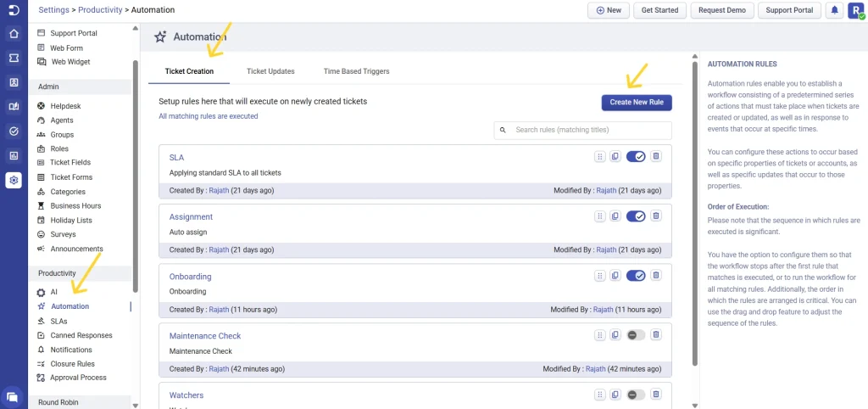The height and width of the screenshot is (409, 868).
Task: Click the user avatar profile icon
Action: click(854, 10)
